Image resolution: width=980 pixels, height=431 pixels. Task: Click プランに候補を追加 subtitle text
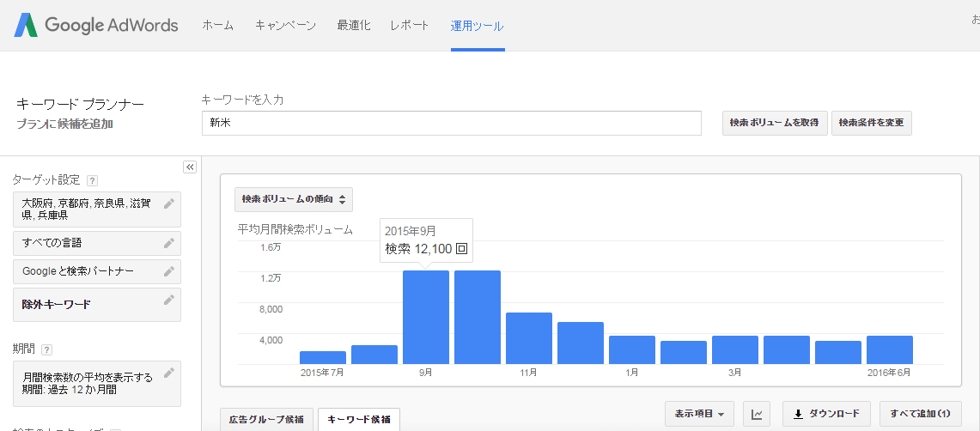64,124
